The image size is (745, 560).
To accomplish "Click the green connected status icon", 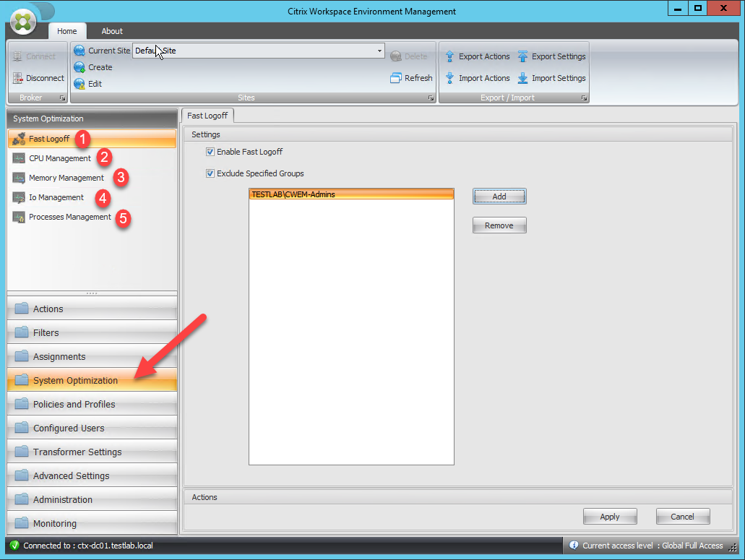I will tap(14, 546).
